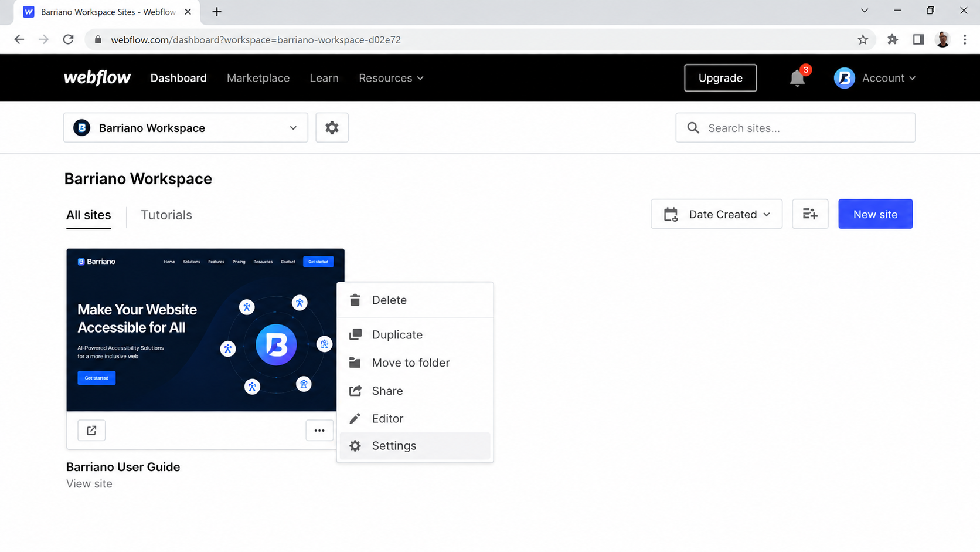Reload the page
The width and height of the screenshot is (980, 552).
tap(69, 39)
